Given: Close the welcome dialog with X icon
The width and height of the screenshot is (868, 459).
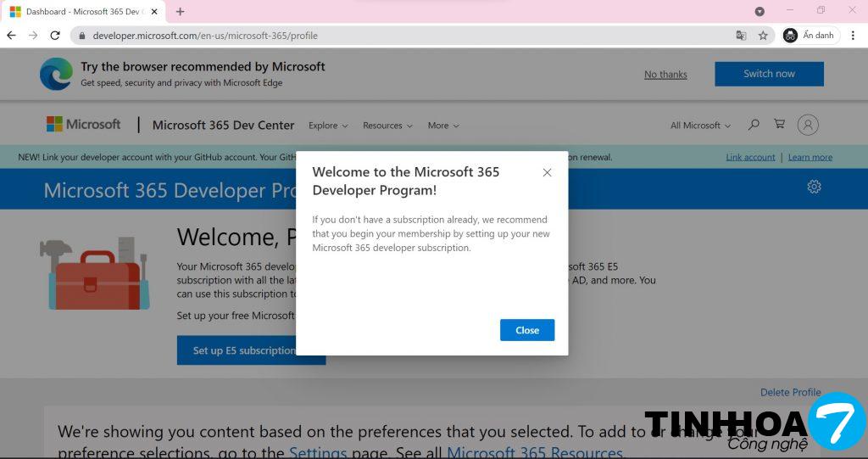Looking at the screenshot, I should tap(547, 172).
